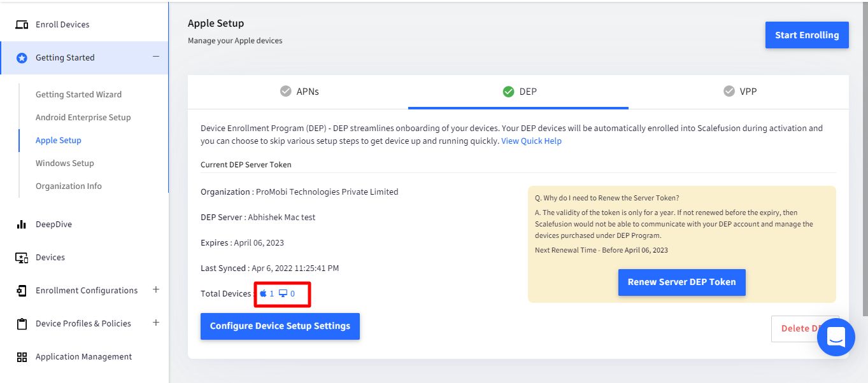This screenshot has height=383, width=868.
Task: Switch to the APNs tab
Action: pos(298,92)
